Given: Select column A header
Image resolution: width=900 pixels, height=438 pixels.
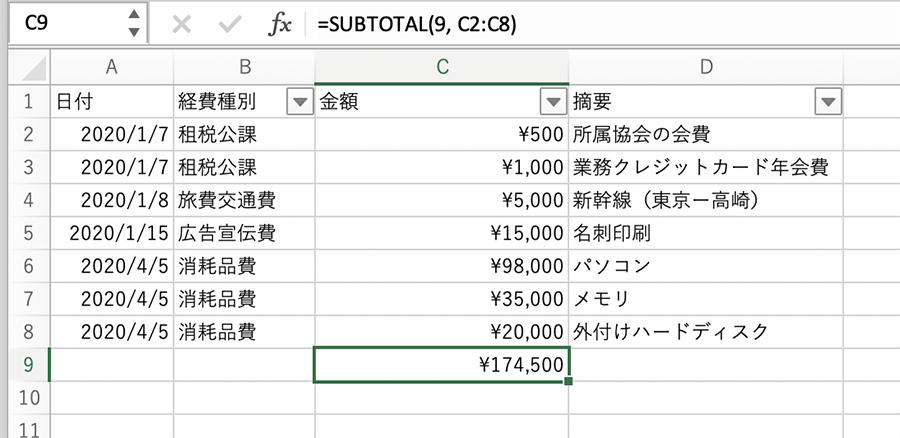Looking at the screenshot, I should coord(111,68).
